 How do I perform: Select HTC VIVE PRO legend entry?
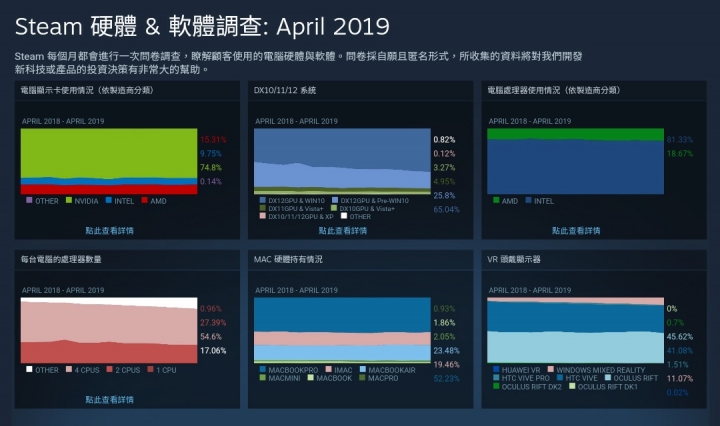coord(521,378)
